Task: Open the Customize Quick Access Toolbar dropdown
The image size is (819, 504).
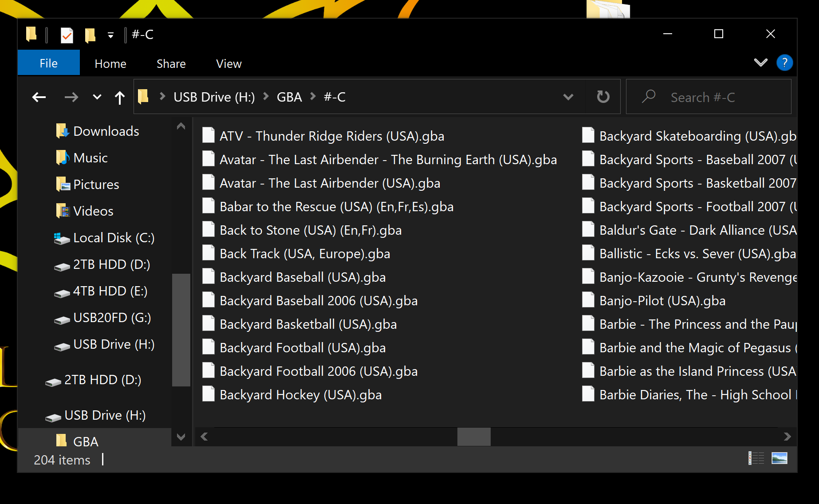Action: click(110, 35)
